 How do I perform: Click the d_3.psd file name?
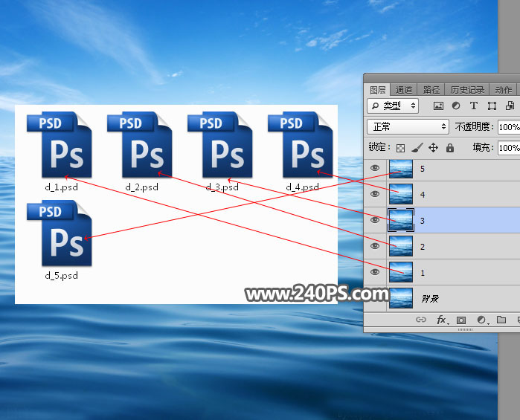(x=222, y=187)
